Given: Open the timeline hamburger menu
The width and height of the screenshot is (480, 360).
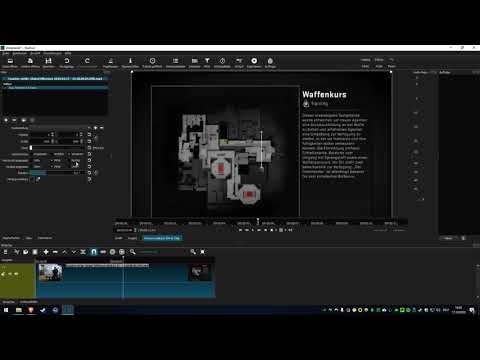Looking at the screenshot, I should [6, 252].
